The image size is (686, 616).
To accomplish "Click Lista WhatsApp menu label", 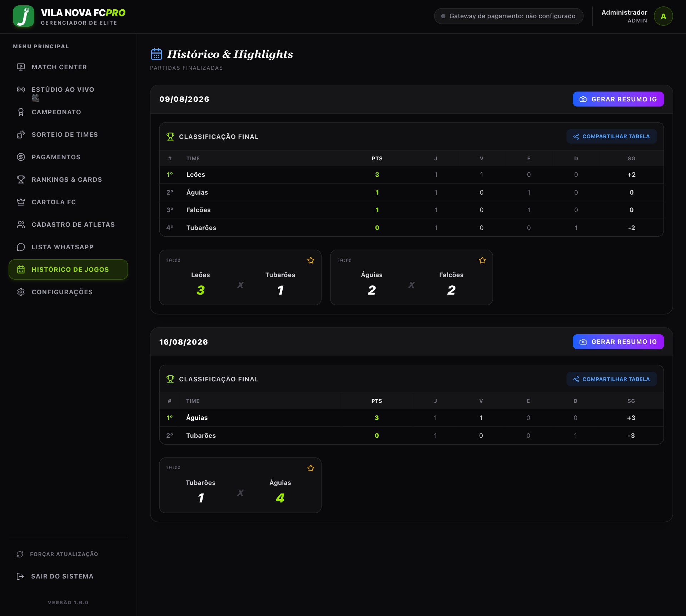I will point(63,247).
